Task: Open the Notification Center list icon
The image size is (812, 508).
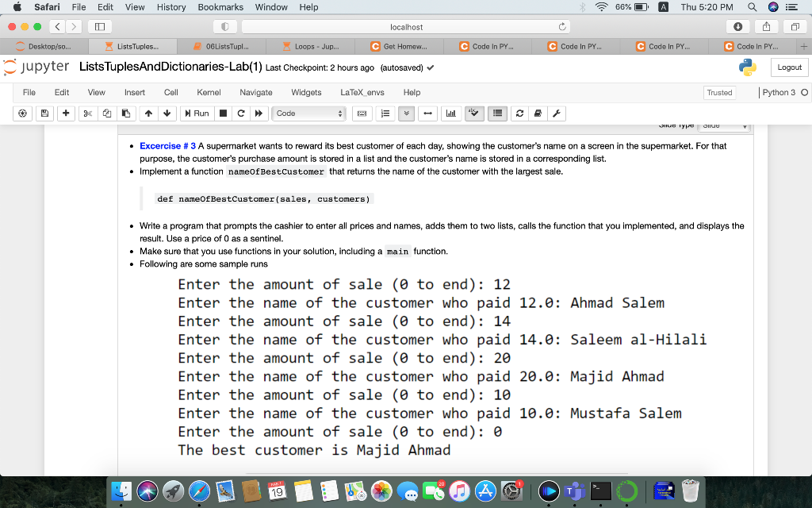Action: pos(791,6)
